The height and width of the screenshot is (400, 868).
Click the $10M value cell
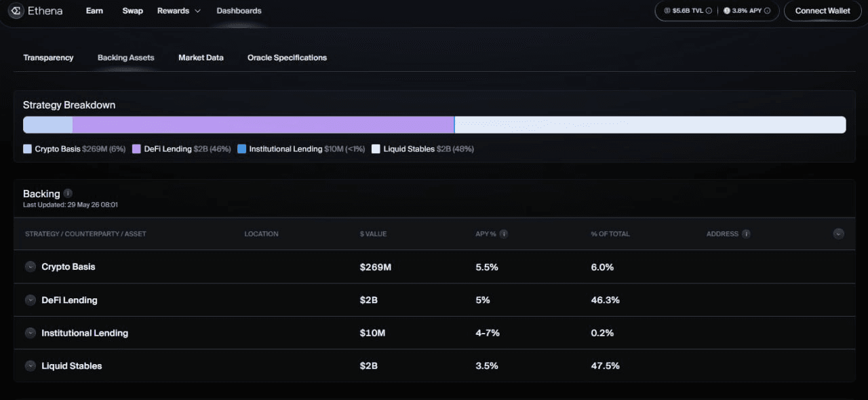pos(372,333)
